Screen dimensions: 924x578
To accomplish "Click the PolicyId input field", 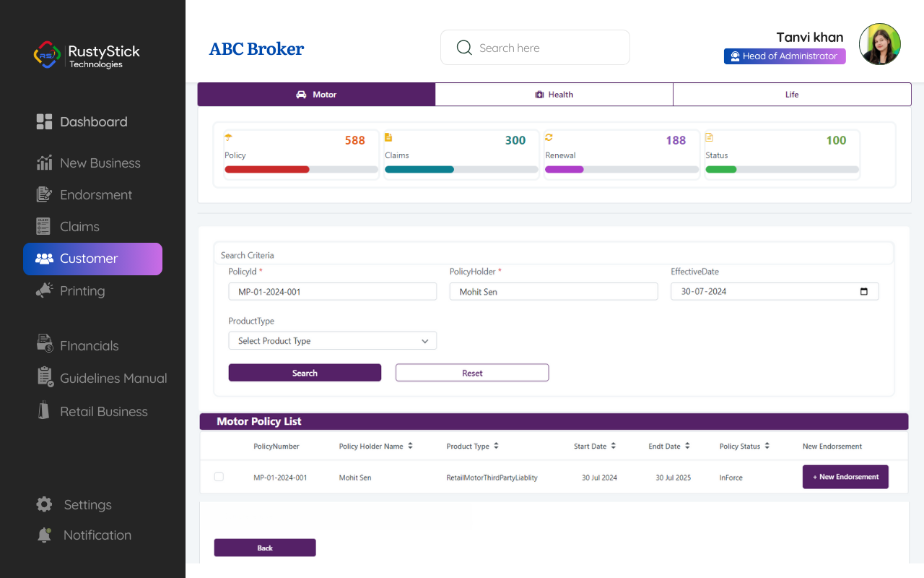I will [333, 291].
